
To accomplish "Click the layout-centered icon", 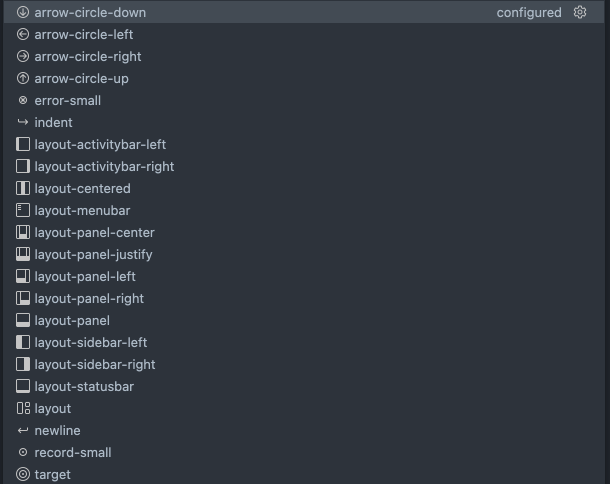I will point(23,189).
